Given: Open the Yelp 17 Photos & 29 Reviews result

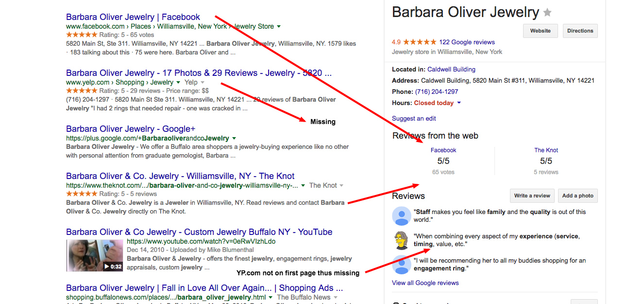Looking at the screenshot, I should click(199, 73).
